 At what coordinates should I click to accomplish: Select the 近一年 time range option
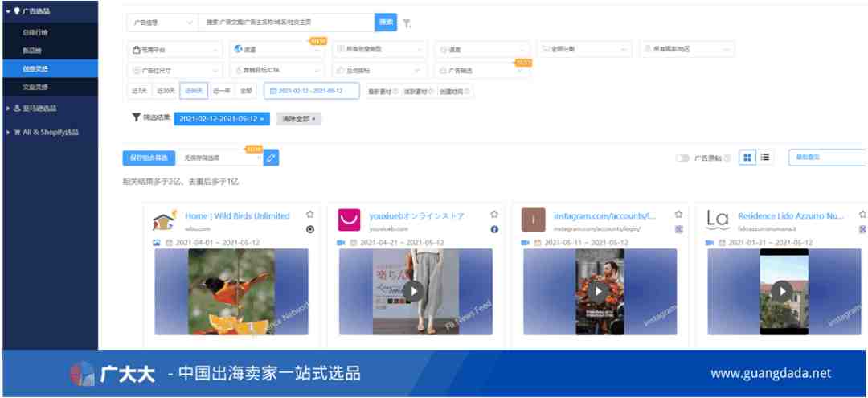pyautogui.click(x=222, y=91)
